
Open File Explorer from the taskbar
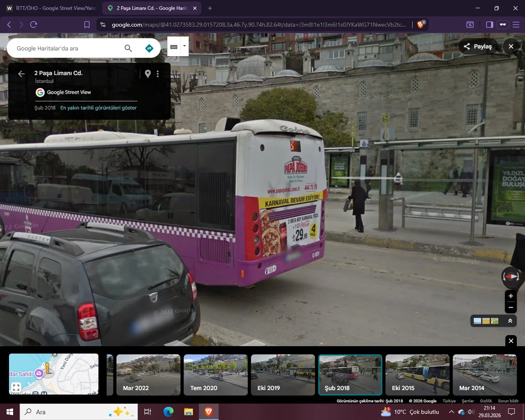pyautogui.click(x=188, y=412)
